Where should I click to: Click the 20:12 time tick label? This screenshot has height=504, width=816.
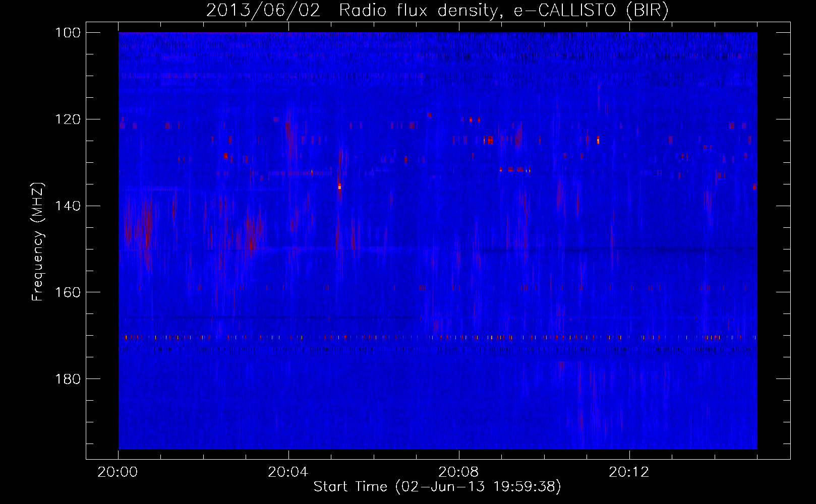(629, 472)
